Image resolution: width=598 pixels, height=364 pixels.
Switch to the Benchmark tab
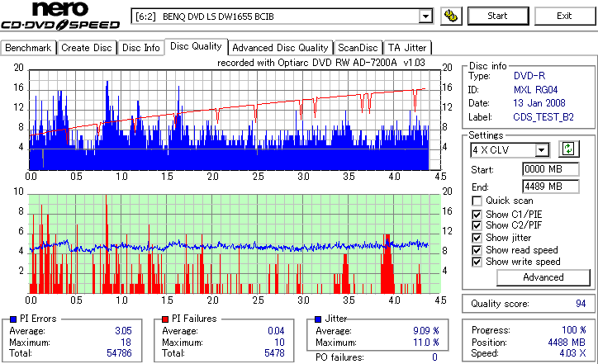tap(28, 48)
